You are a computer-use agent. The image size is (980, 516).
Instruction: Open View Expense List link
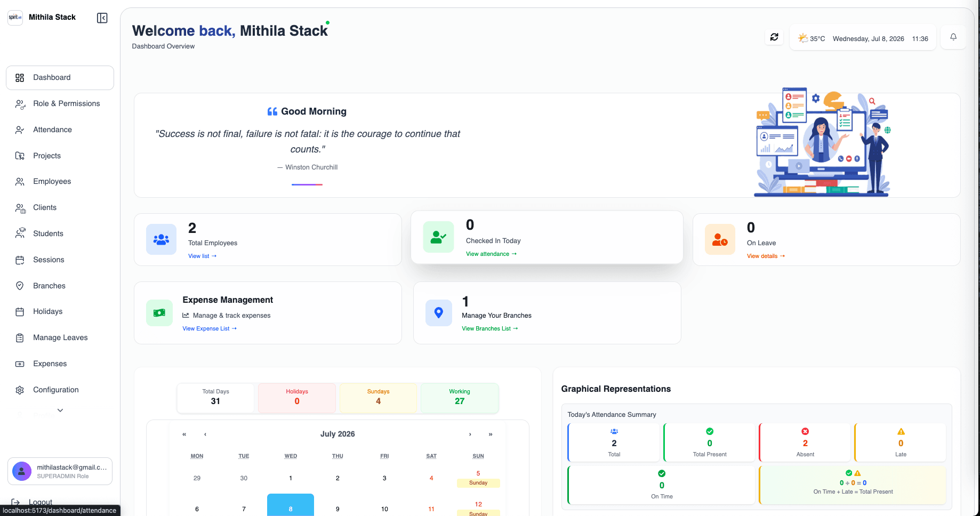[210, 329]
